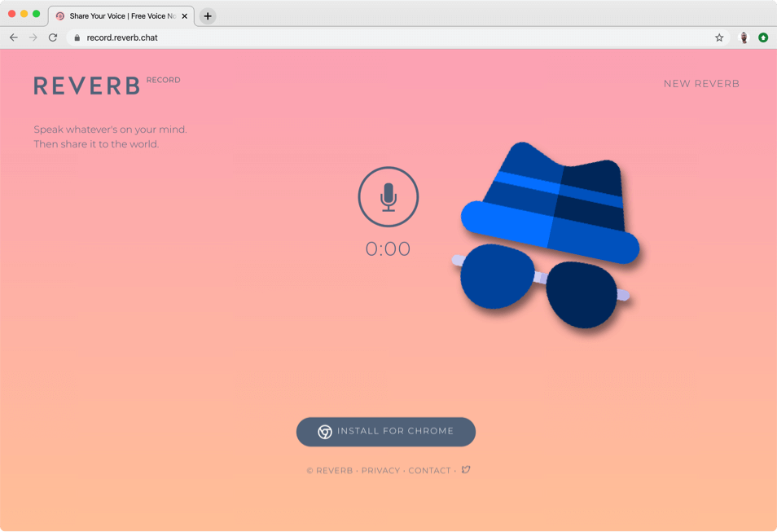Maximize the window with green button

pos(36,14)
